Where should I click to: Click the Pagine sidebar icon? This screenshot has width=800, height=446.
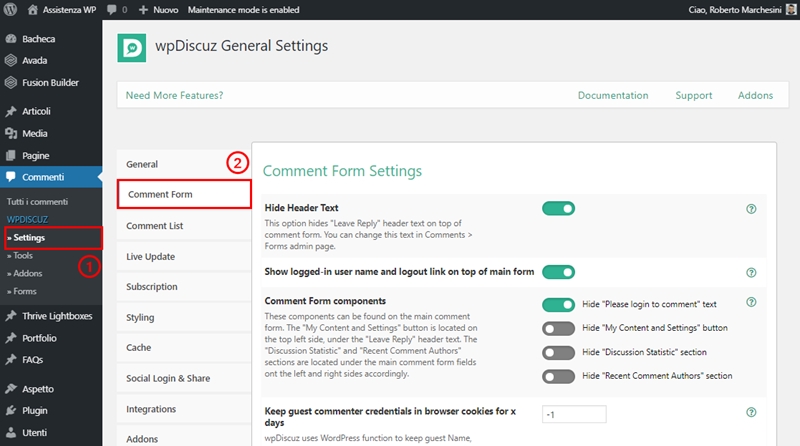pos(11,156)
